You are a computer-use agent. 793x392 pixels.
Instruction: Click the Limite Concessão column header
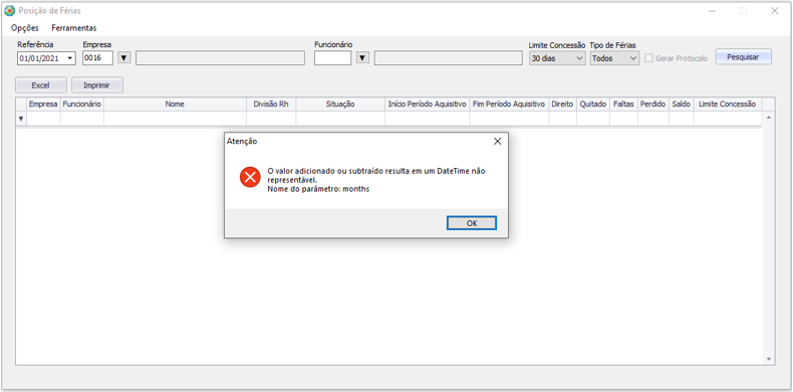pos(728,104)
